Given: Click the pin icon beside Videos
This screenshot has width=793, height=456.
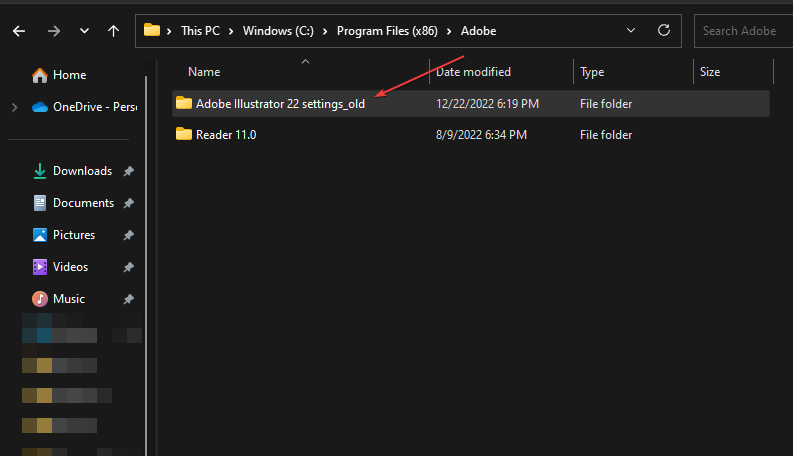Looking at the screenshot, I should [128, 267].
